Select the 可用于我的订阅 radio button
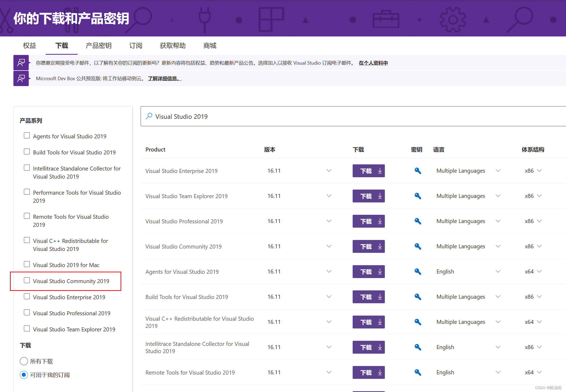This screenshot has width=566, height=392. pos(24,375)
